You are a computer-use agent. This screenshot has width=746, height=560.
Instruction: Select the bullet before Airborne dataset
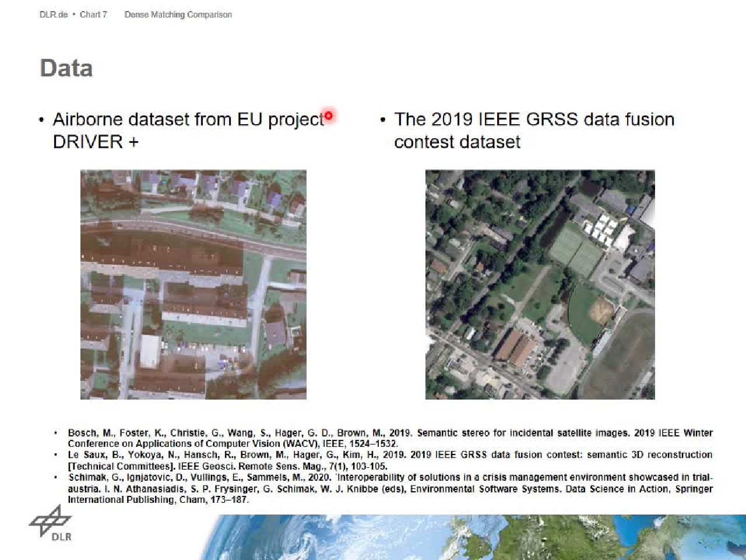click(x=41, y=121)
